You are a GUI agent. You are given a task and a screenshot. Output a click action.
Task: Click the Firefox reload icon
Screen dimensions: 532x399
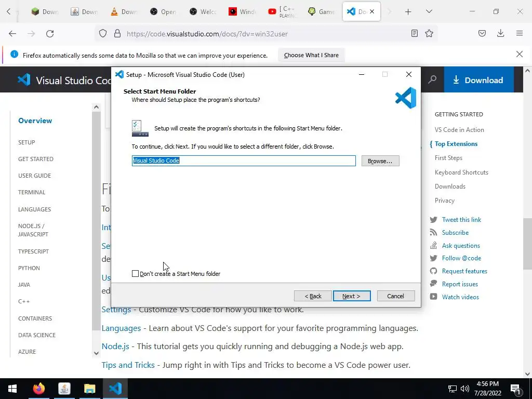point(50,34)
